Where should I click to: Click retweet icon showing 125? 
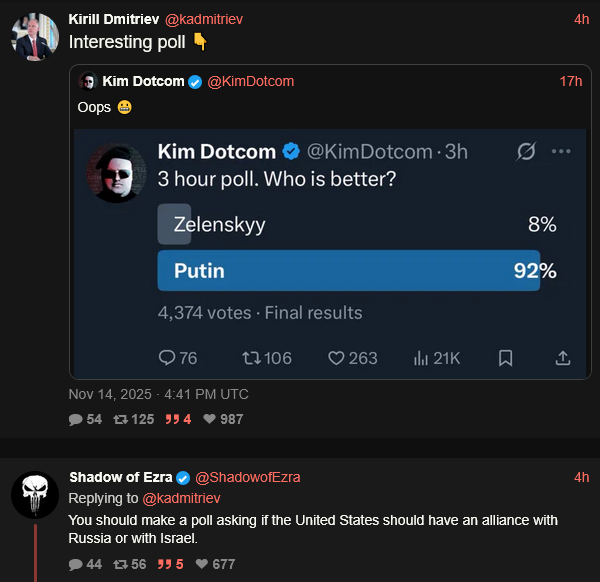[x=120, y=420]
